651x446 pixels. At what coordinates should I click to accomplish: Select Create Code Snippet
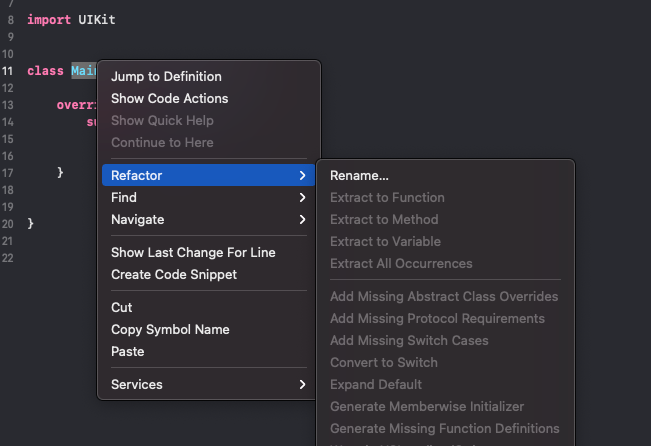174,274
